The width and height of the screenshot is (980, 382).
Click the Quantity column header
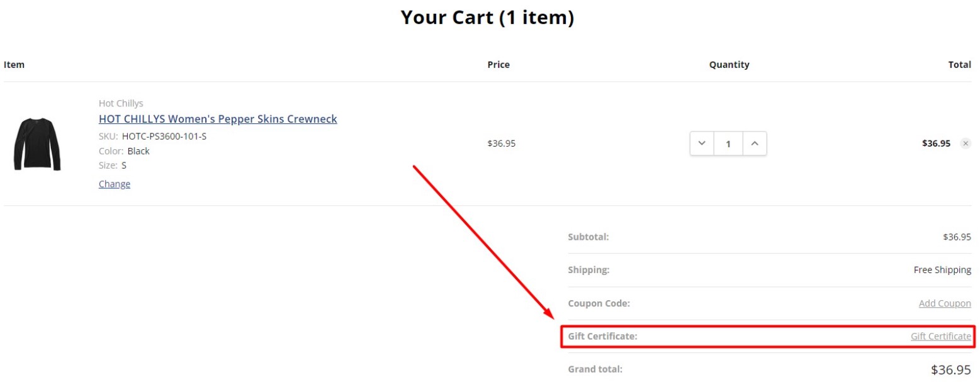729,64
